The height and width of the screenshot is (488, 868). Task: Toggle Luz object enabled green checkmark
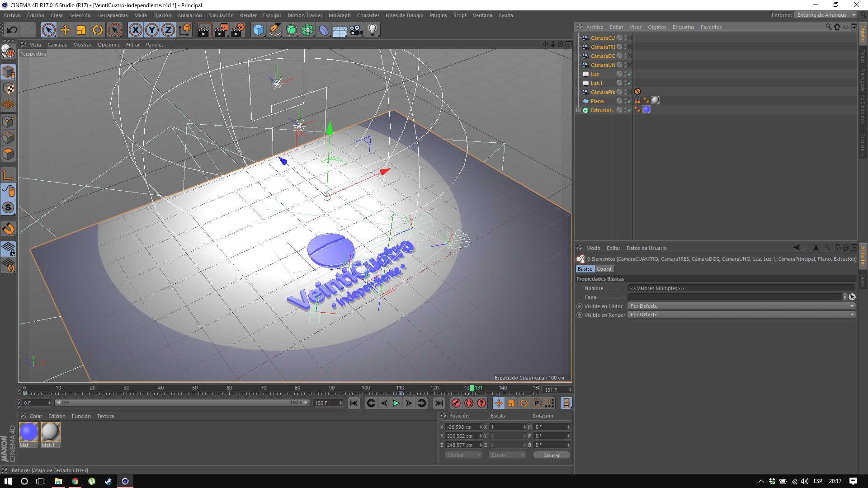629,74
